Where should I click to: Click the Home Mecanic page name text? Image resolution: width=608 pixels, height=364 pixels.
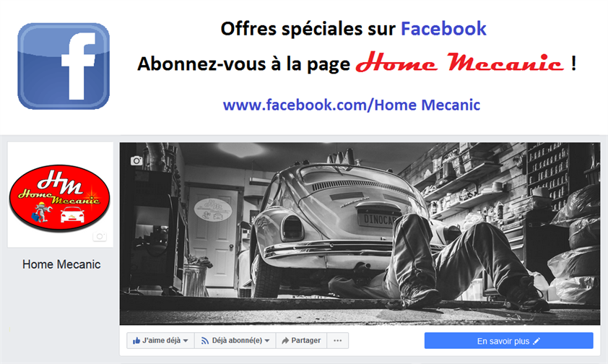61,264
